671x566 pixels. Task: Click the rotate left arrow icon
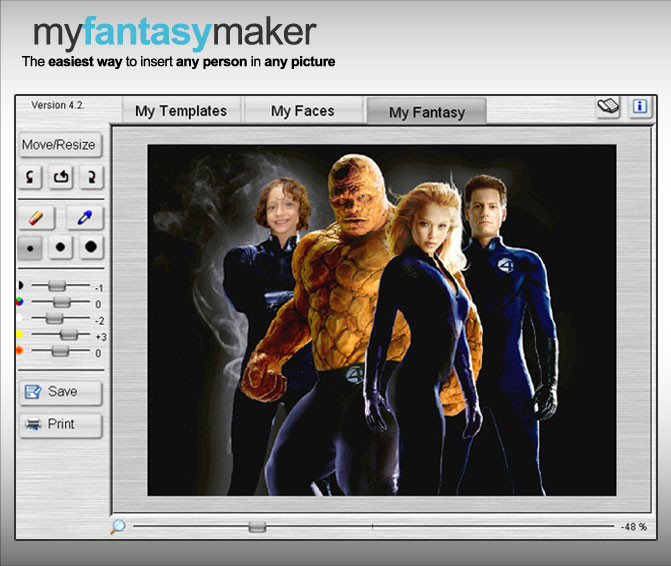coord(30,177)
